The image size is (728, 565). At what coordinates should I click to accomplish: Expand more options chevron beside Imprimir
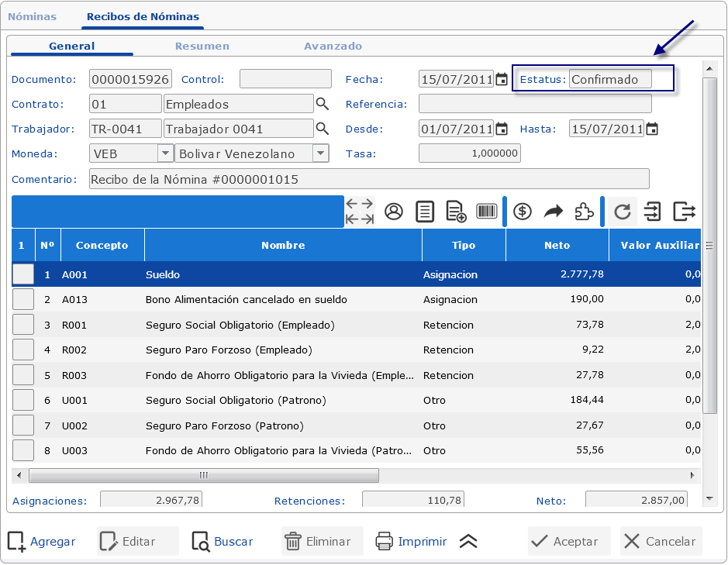[468, 542]
